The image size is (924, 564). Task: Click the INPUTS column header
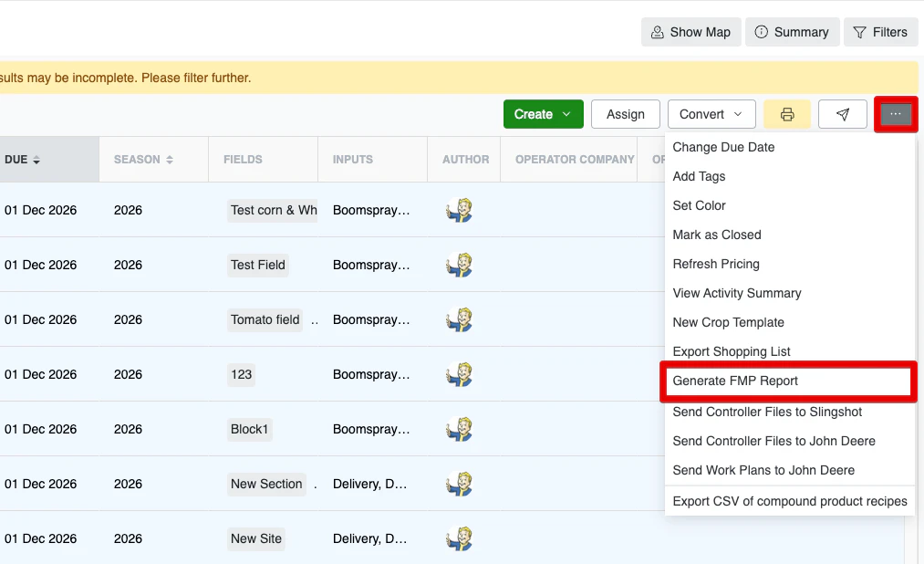click(372, 160)
